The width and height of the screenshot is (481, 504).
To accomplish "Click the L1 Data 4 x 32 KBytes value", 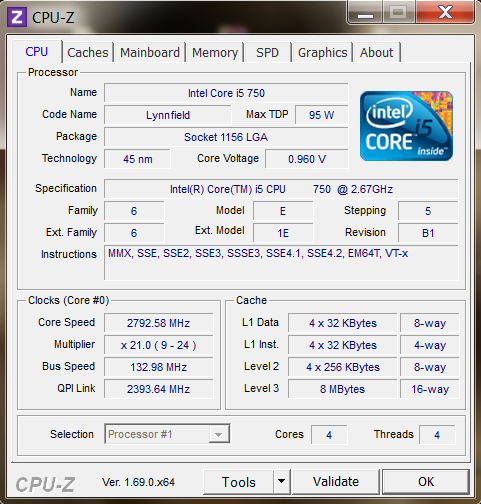I will [x=343, y=323].
